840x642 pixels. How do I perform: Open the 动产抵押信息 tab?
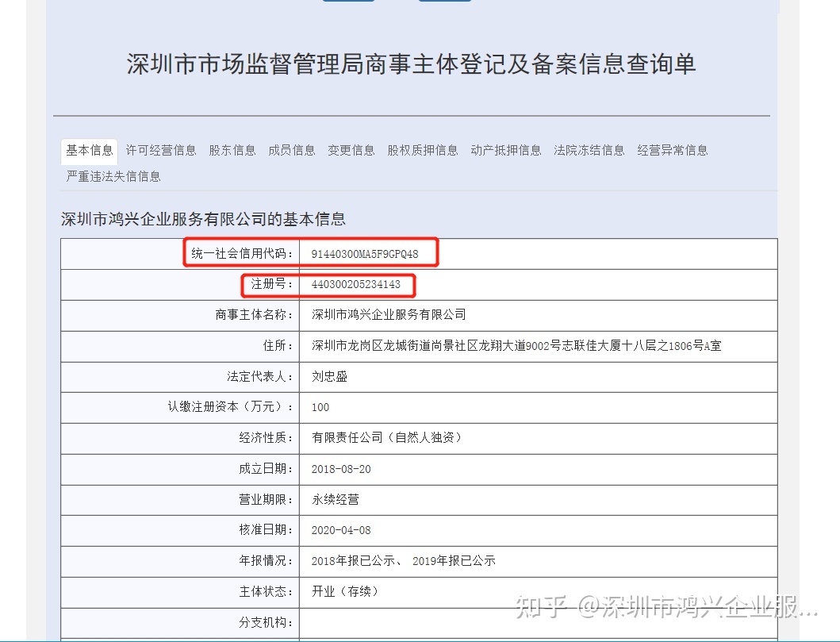coord(506,150)
